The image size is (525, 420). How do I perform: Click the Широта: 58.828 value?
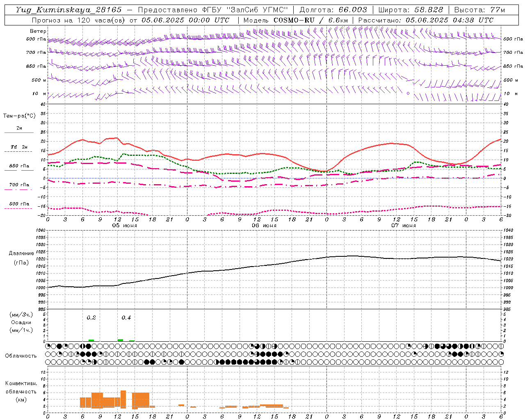click(x=411, y=10)
